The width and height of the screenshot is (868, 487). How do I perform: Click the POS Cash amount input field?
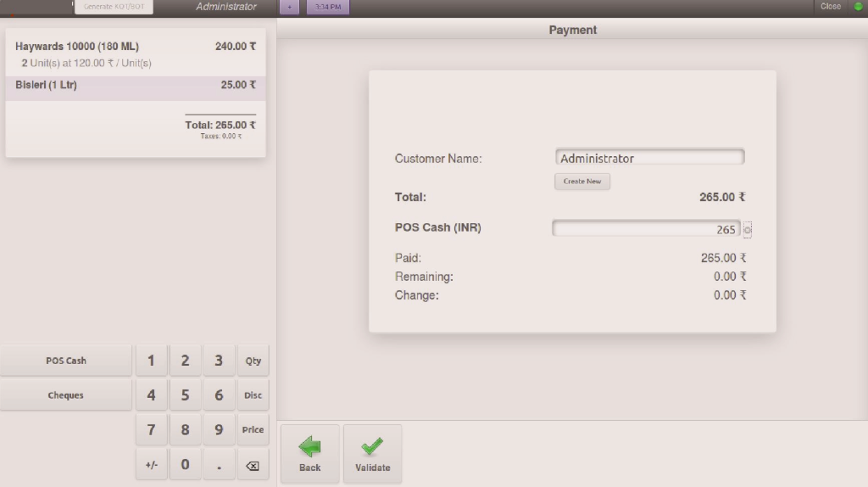[646, 229]
